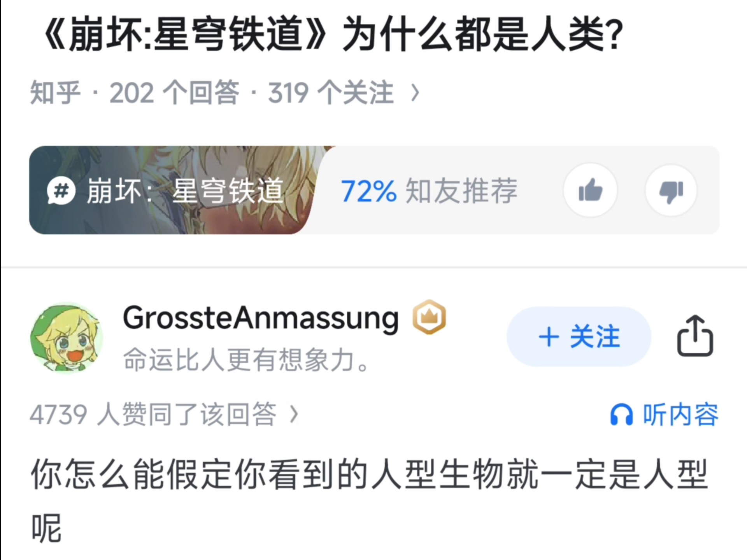
Task: Expand the 319 个关注 chevron arrow
Action: click(416, 93)
